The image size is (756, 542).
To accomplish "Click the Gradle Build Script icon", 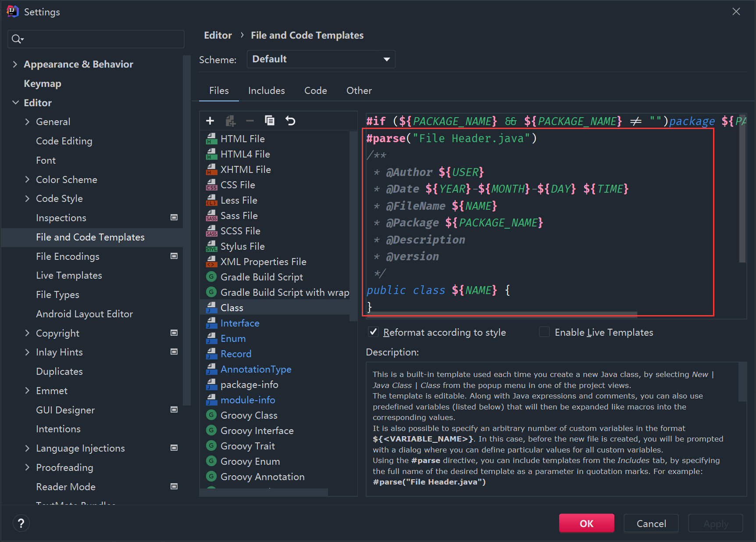I will click(x=211, y=277).
